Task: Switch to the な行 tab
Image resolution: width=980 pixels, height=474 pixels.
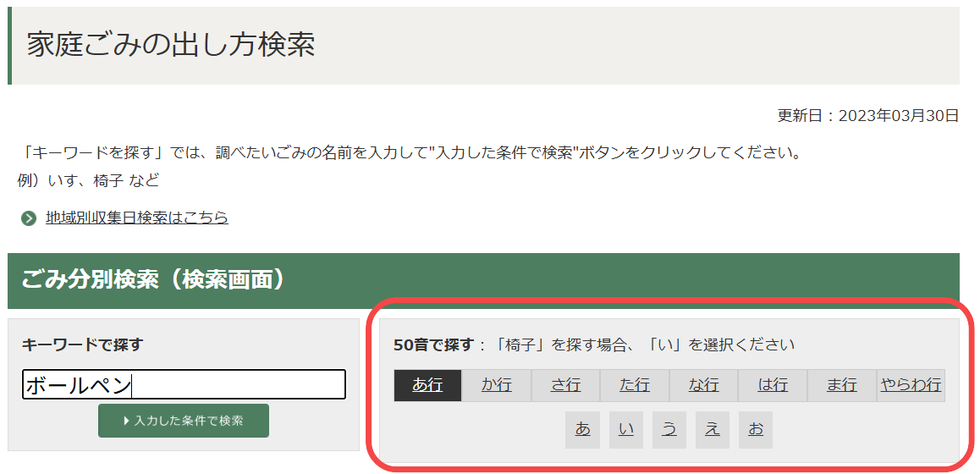Action: pyautogui.click(x=703, y=385)
